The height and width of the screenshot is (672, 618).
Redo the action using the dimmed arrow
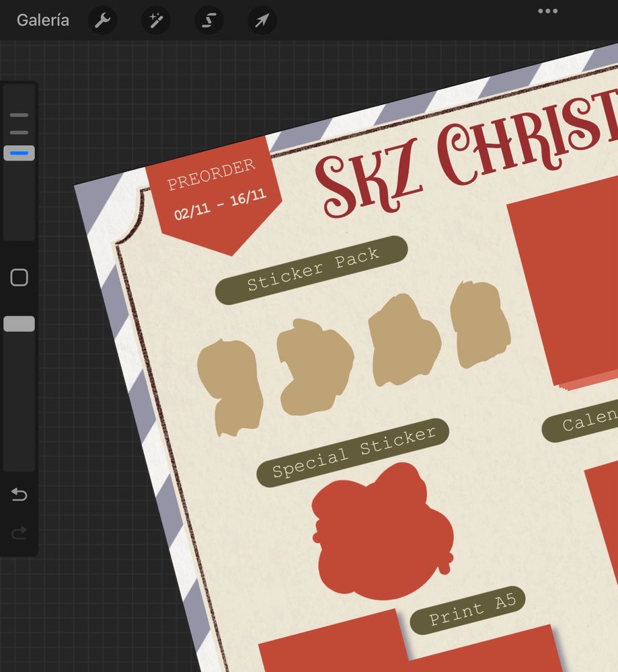pyautogui.click(x=19, y=533)
